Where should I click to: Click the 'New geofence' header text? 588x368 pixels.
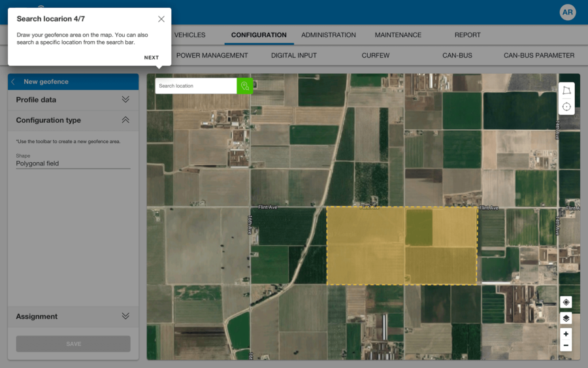[46, 82]
